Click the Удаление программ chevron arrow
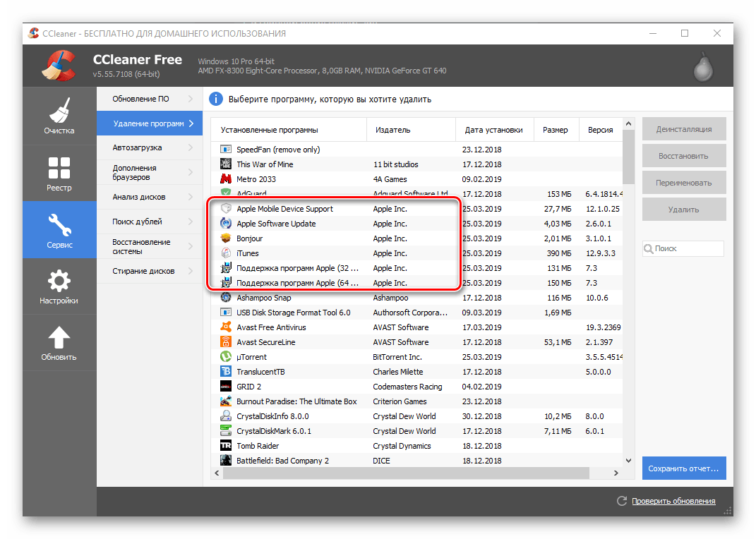 click(191, 123)
